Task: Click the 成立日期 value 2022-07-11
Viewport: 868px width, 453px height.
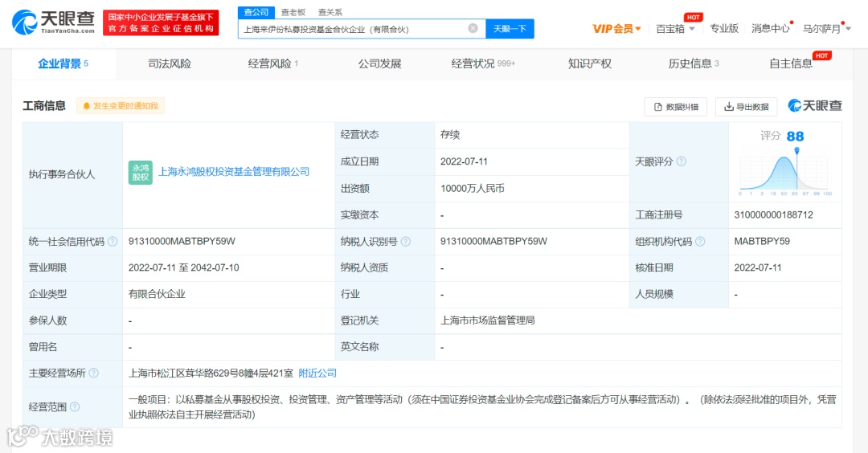Action: [x=464, y=161]
